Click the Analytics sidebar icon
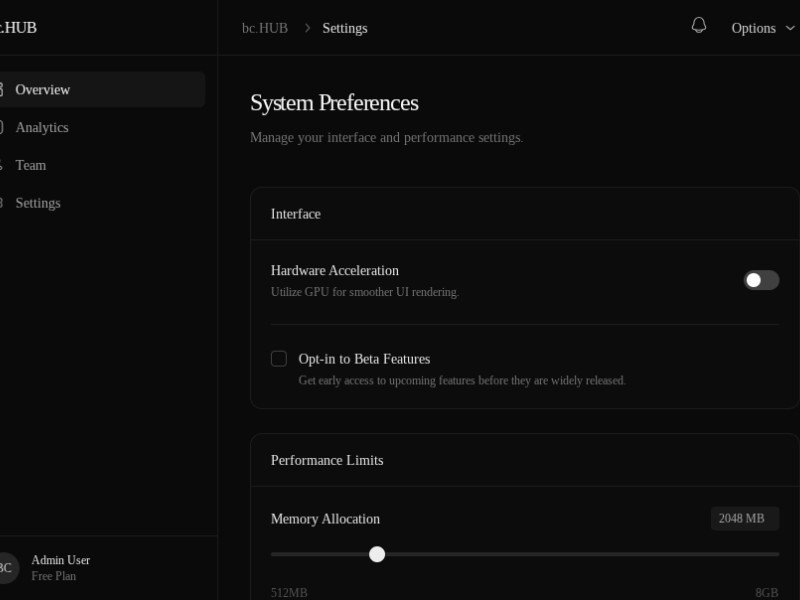Screen dimensions: 800x600 click(2, 127)
